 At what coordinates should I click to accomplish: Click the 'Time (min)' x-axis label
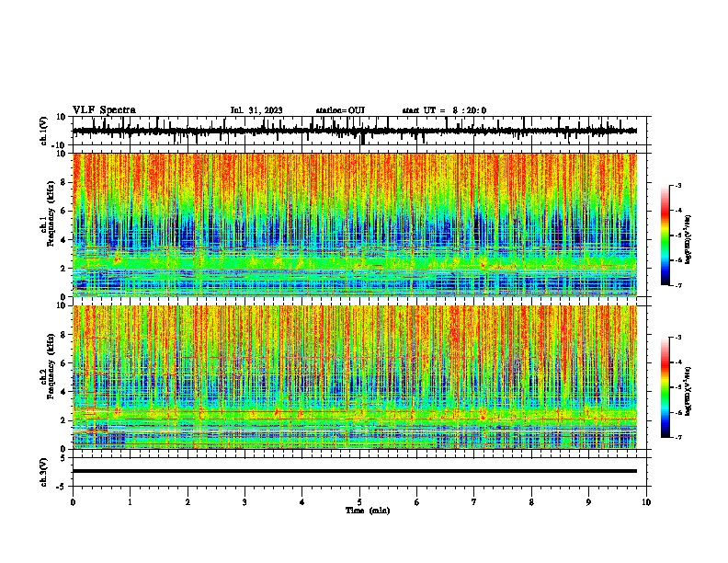pyautogui.click(x=368, y=511)
